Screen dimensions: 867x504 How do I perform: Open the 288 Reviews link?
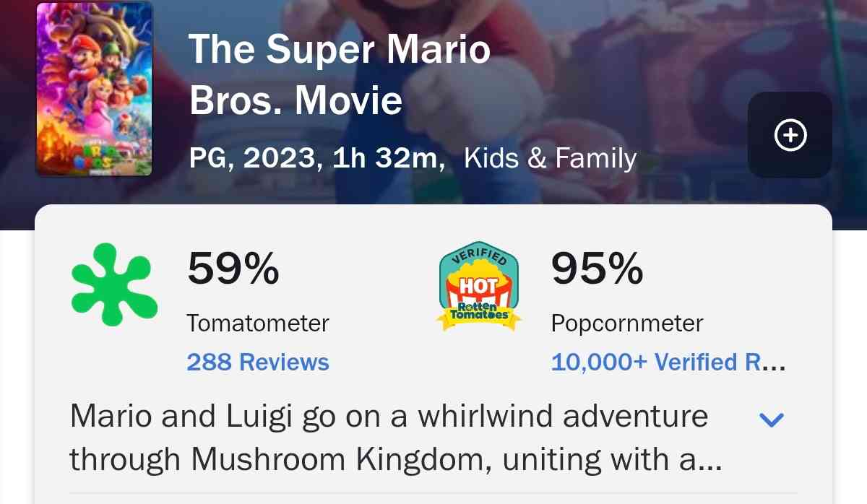258,362
